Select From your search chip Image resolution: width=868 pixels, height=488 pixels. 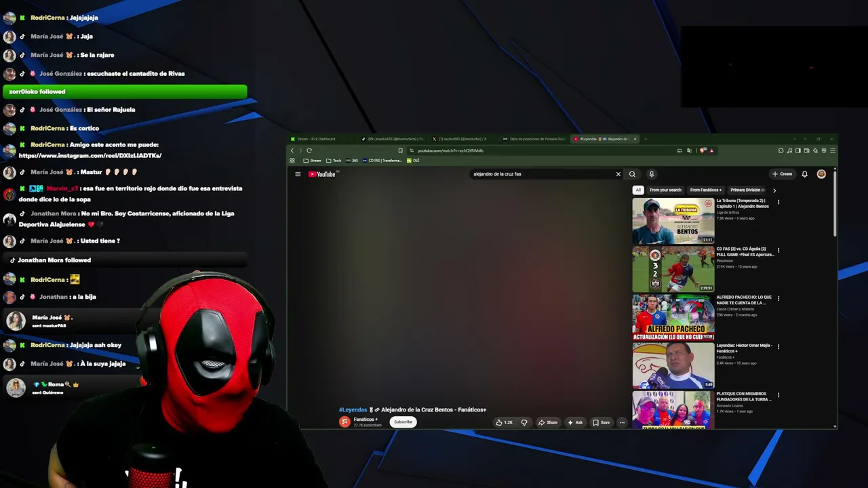point(665,190)
